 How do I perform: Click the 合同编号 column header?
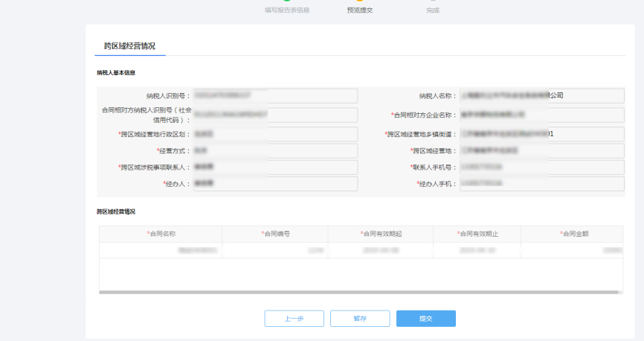pyautogui.click(x=275, y=234)
